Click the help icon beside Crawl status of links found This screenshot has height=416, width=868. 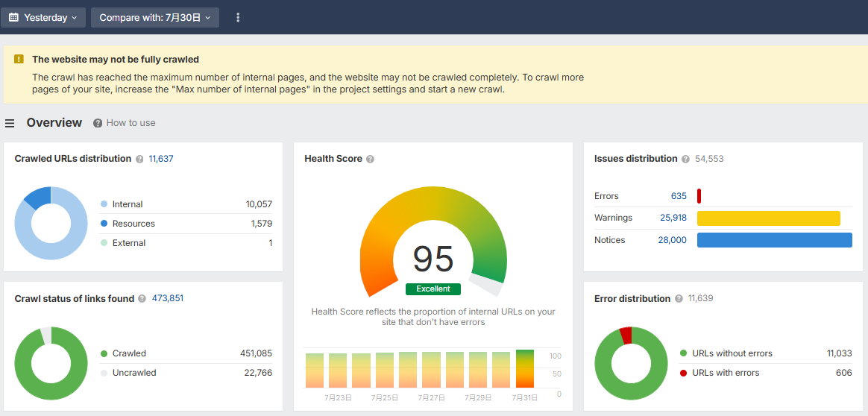tap(142, 299)
